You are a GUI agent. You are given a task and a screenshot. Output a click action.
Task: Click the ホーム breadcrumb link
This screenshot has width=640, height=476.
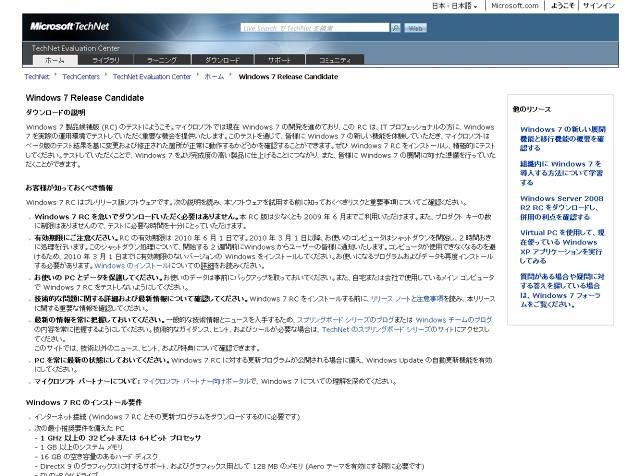(x=214, y=77)
